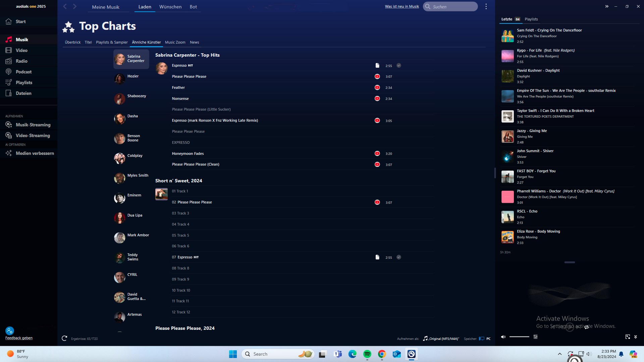This screenshot has width=644, height=362.
Task: Switch to the Wünschen tab
Action: 170,7
